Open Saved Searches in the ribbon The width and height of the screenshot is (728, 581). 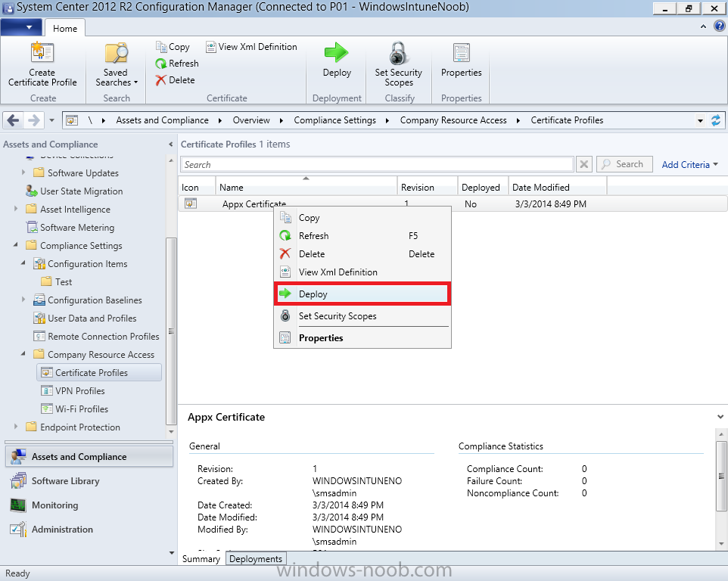[117, 64]
